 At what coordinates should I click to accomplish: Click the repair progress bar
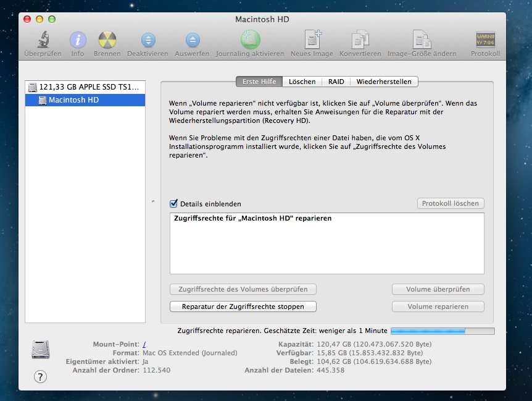443,331
